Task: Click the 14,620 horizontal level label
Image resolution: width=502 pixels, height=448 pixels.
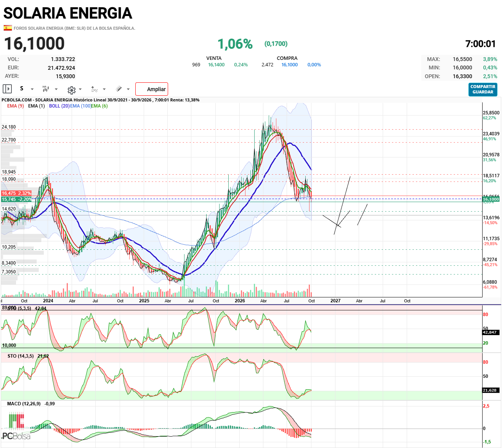Action: 9,209
